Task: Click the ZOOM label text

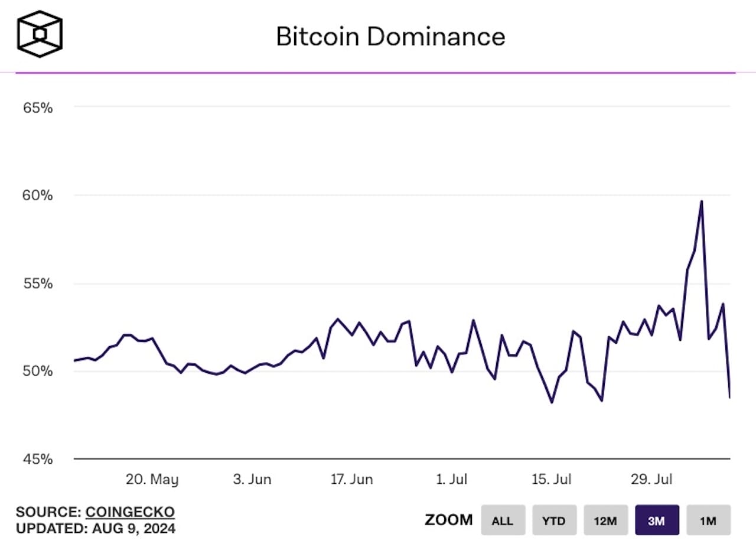Action: [x=449, y=520]
